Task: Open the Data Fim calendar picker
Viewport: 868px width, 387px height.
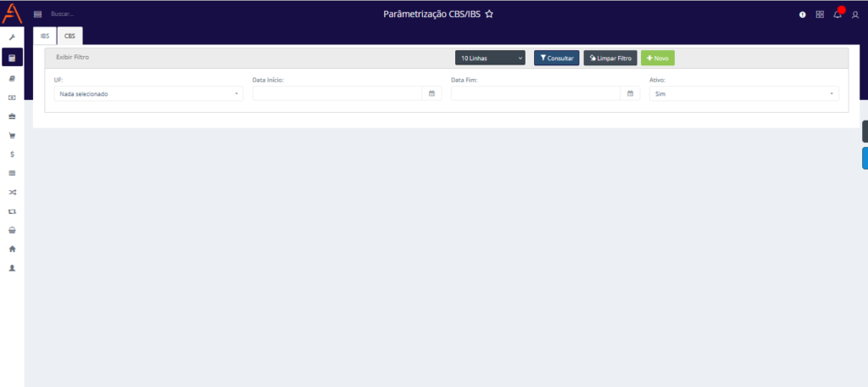Action: 630,93
